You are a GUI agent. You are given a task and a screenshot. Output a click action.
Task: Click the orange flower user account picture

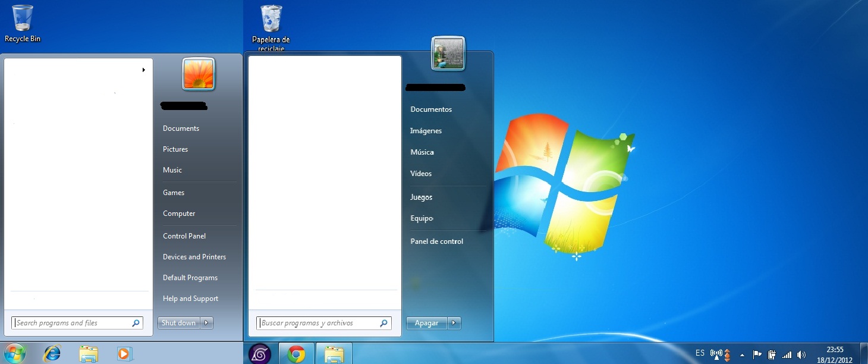point(199,74)
